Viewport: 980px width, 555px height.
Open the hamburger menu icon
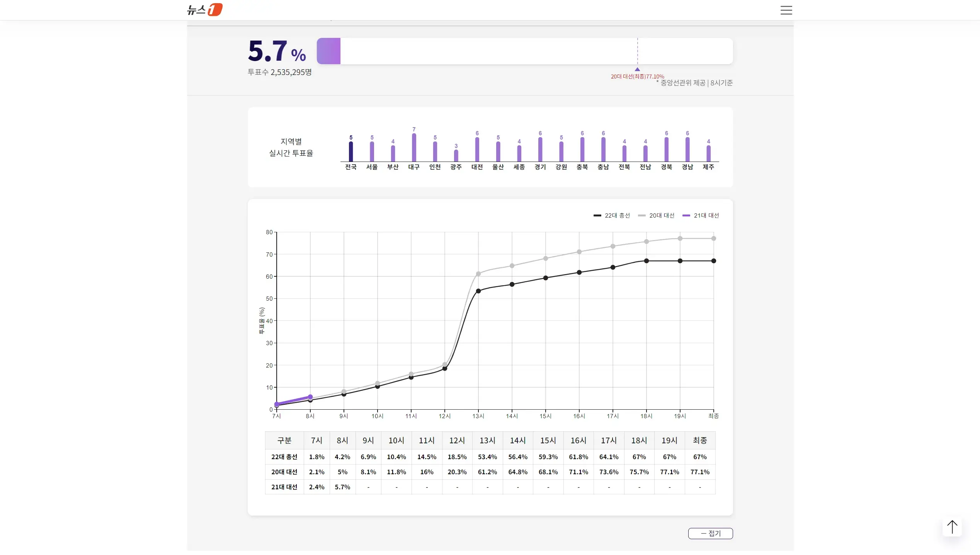click(786, 10)
